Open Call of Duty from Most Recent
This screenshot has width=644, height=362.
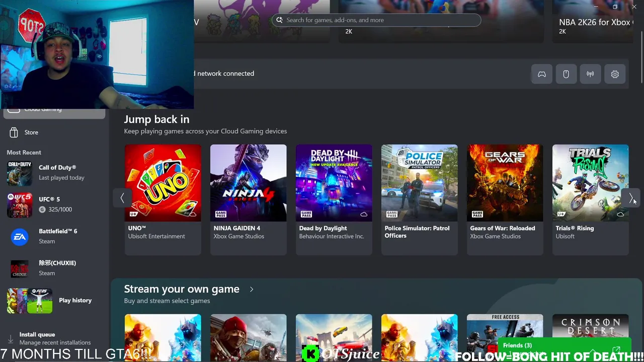click(54, 173)
